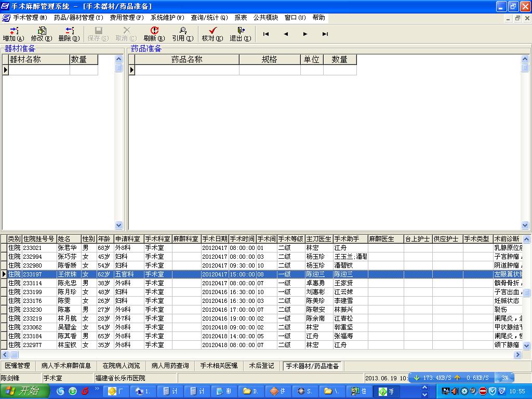Click the red quick-launch icon on taskbar

click(x=85, y=391)
